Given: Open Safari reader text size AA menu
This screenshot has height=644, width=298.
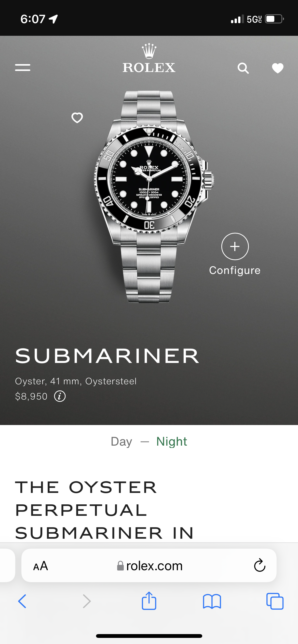Looking at the screenshot, I should [40, 566].
